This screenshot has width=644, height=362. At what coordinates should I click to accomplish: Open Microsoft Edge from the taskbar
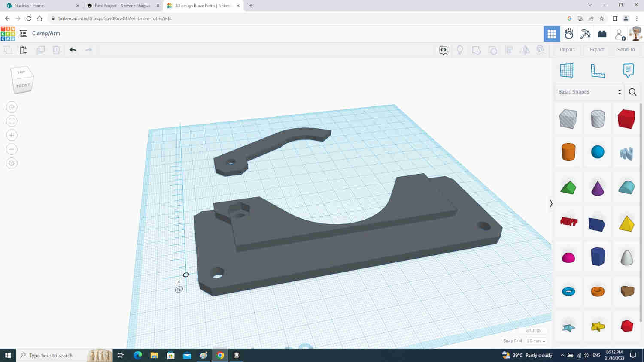click(x=138, y=355)
